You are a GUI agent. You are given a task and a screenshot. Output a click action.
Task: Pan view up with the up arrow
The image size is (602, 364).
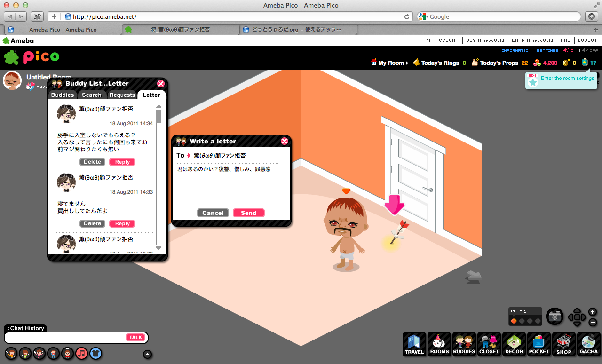577,311
